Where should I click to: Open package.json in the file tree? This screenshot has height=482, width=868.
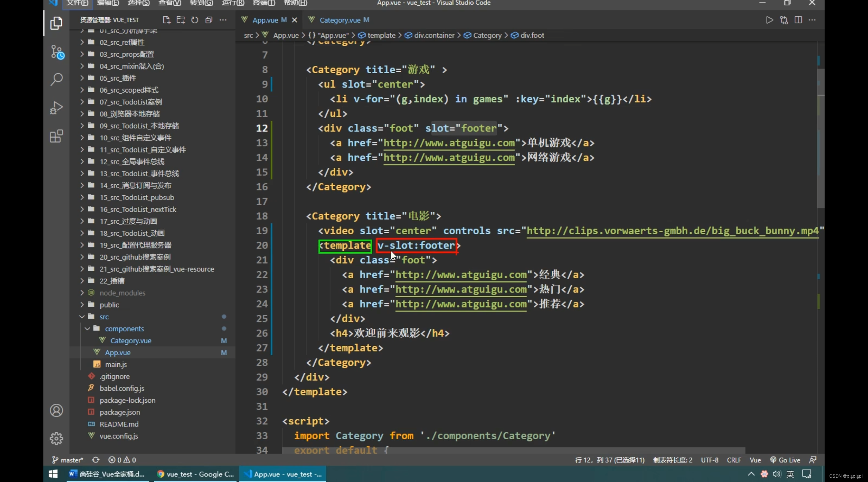[153, 412]
